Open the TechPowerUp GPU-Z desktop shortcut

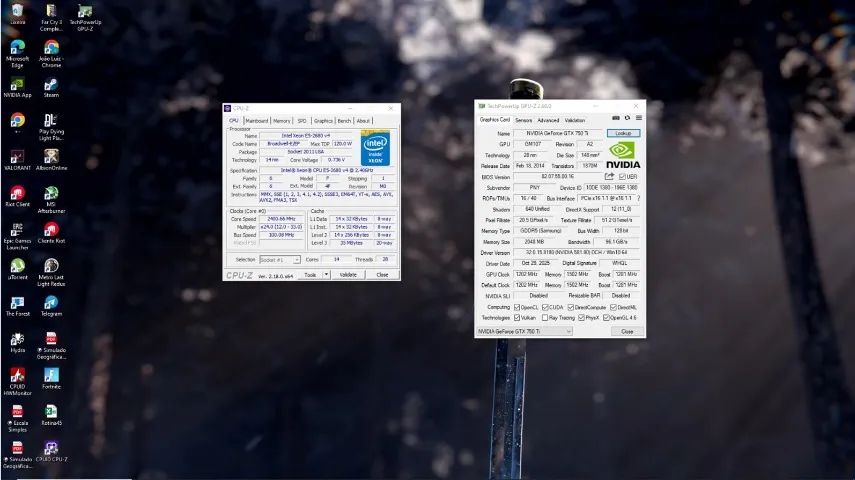click(x=85, y=17)
